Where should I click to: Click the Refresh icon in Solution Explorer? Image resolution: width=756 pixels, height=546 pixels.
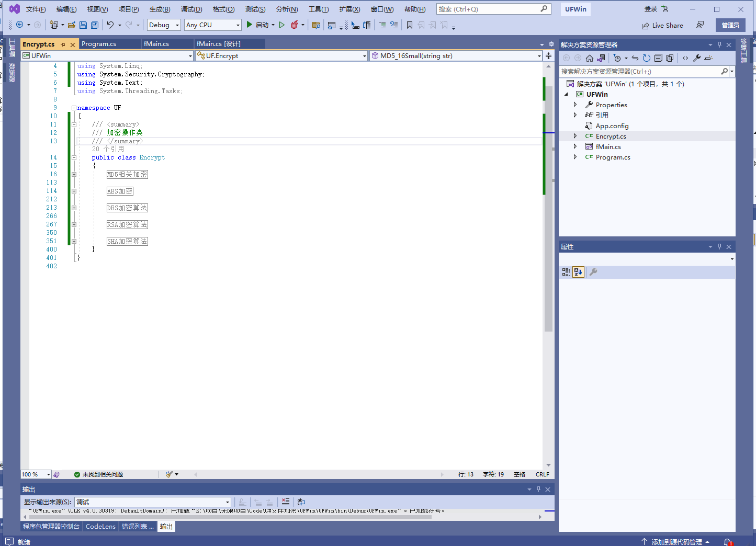pos(647,58)
